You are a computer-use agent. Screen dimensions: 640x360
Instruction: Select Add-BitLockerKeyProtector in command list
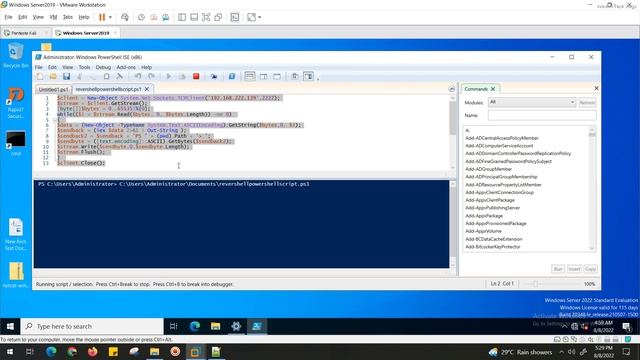click(493, 247)
